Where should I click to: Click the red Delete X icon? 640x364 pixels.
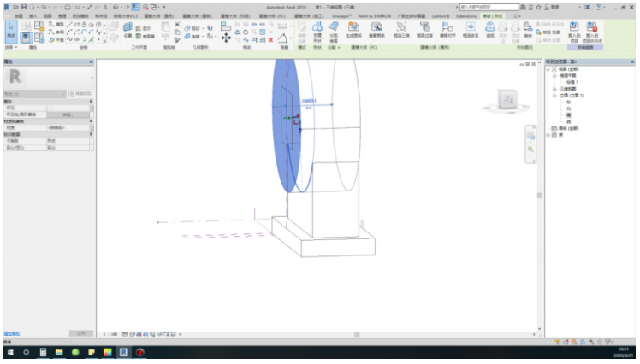tap(270, 40)
